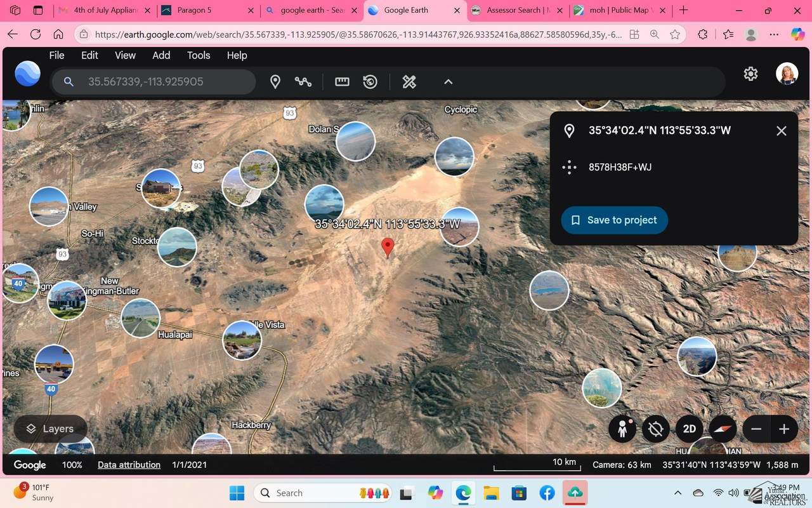Image resolution: width=812 pixels, height=508 pixels.
Task: Click Save to project button
Action: [x=614, y=220]
